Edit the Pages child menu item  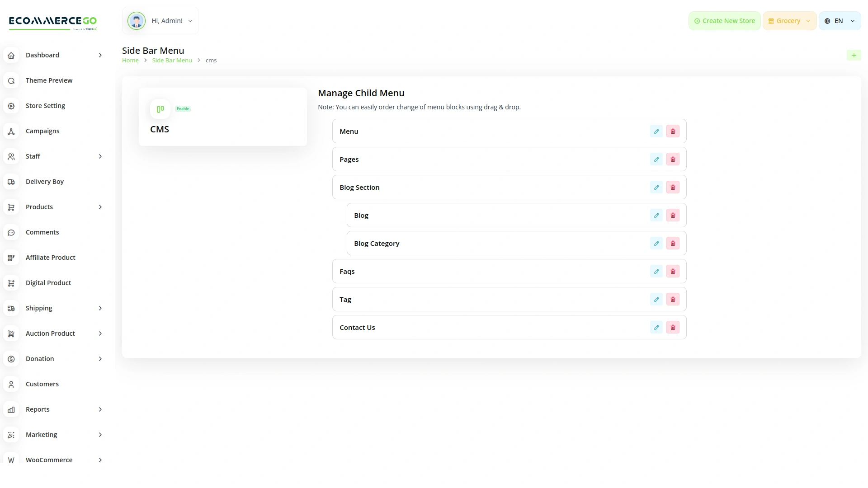[656, 160]
